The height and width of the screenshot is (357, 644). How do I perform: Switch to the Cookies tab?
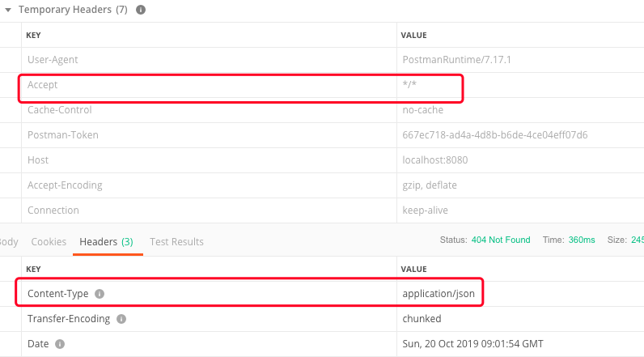click(49, 242)
